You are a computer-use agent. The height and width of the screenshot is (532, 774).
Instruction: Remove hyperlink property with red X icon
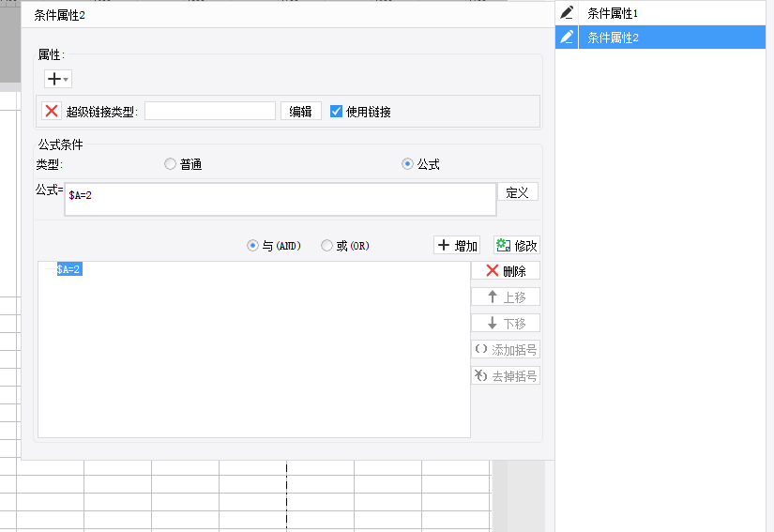click(x=52, y=111)
